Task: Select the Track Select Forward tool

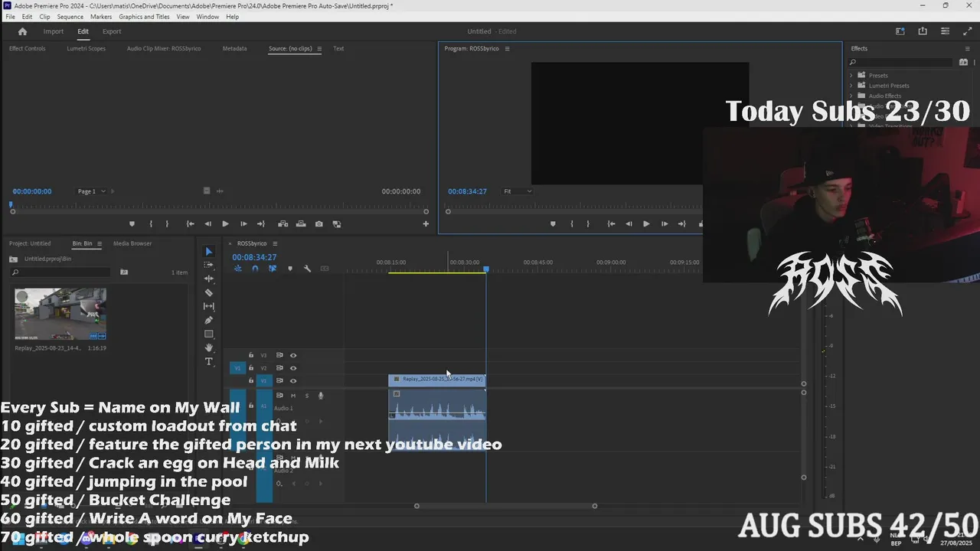Action: click(x=209, y=265)
